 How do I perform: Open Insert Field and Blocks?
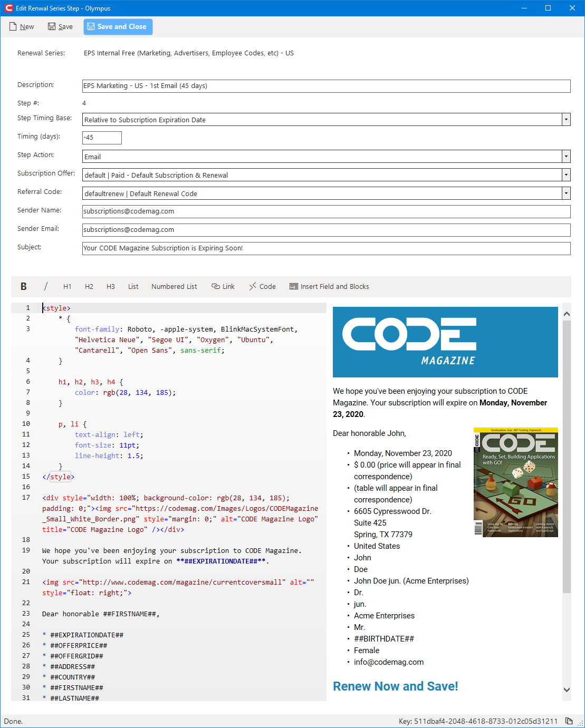[329, 287]
